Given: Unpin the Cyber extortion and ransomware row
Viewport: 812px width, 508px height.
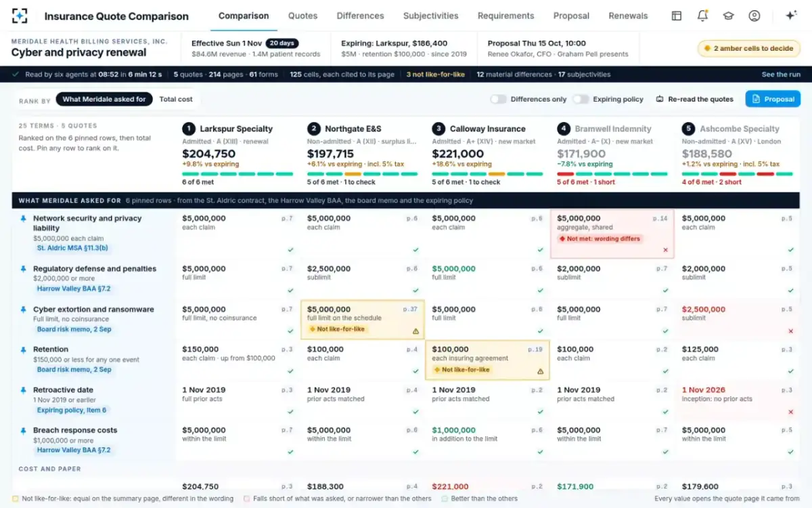Looking at the screenshot, I should [24, 310].
